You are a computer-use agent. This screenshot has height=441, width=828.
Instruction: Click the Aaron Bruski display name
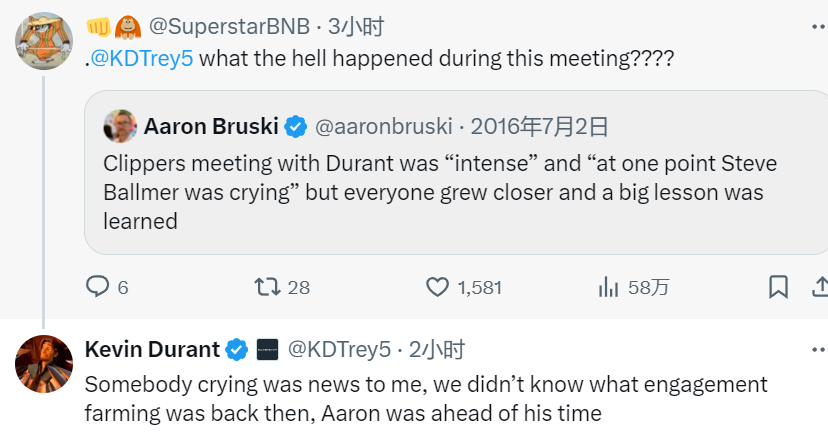(x=210, y=126)
